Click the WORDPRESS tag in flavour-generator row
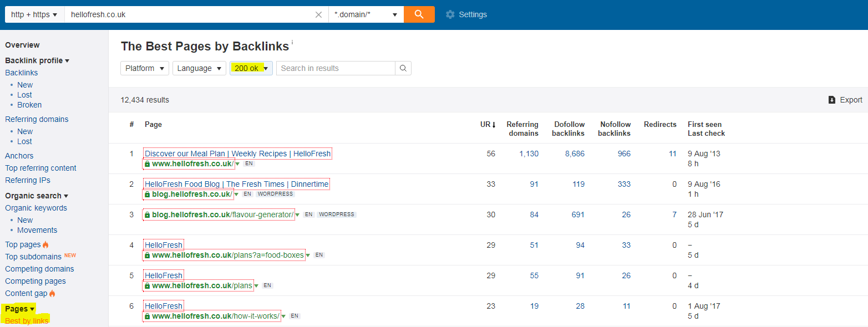 point(337,214)
